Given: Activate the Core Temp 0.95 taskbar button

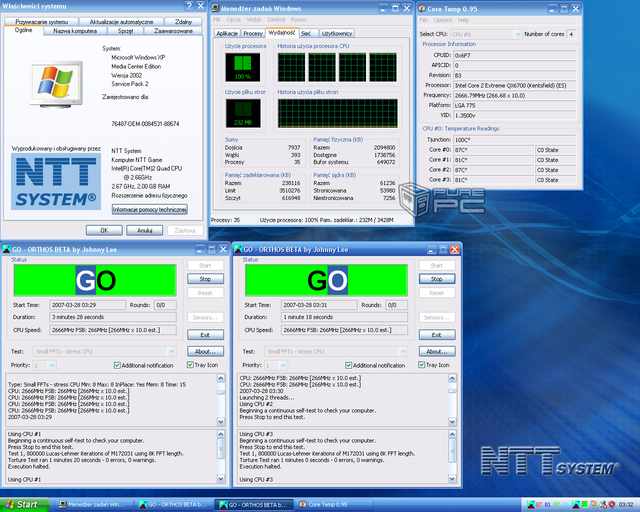Looking at the screenshot, I should [336, 505].
